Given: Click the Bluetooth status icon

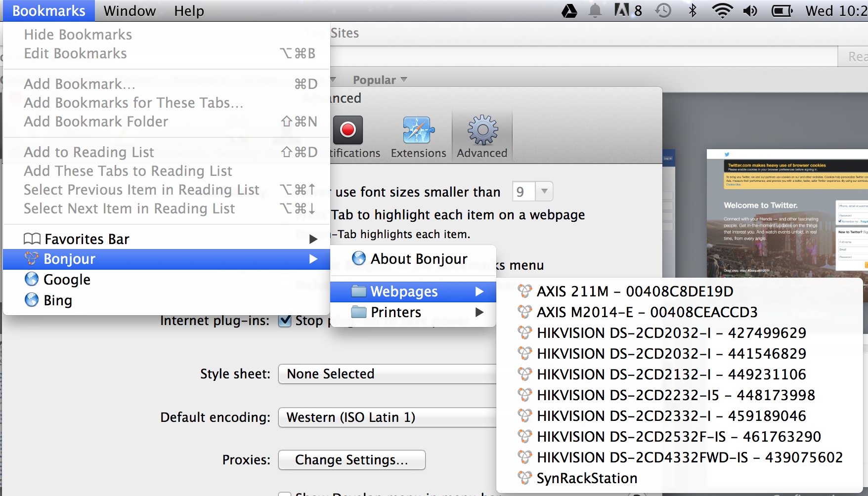Looking at the screenshot, I should 693,11.
